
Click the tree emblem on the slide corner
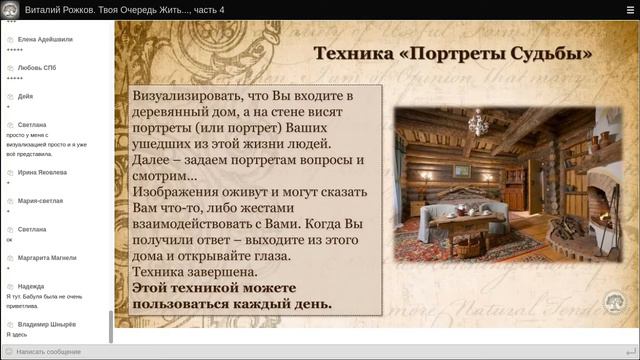[614, 302]
